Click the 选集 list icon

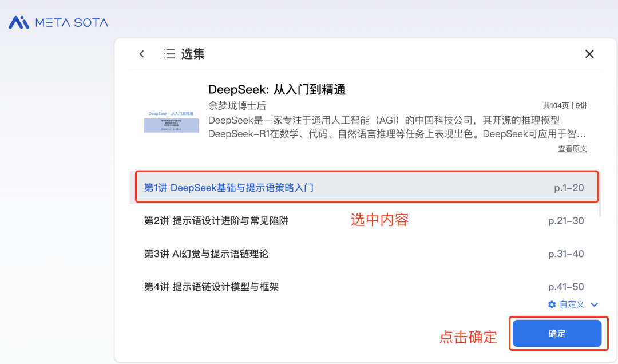(169, 54)
